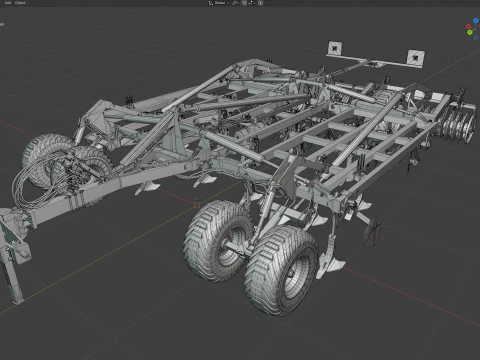Open the Object menu in viewport header
Viewport: 480px width, 360px height.
[x=20, y=3]
